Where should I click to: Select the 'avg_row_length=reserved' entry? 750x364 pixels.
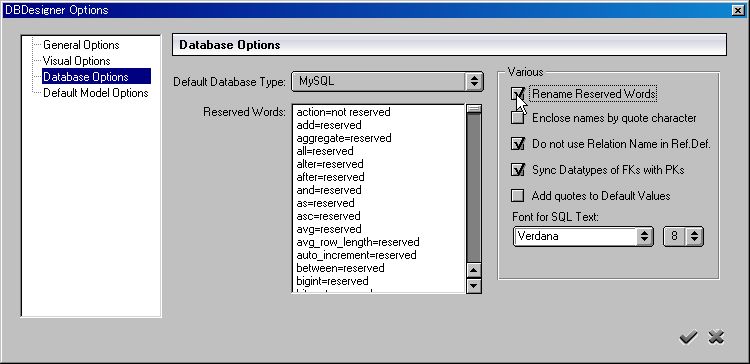pyautogui.click(x=358, y=242)
